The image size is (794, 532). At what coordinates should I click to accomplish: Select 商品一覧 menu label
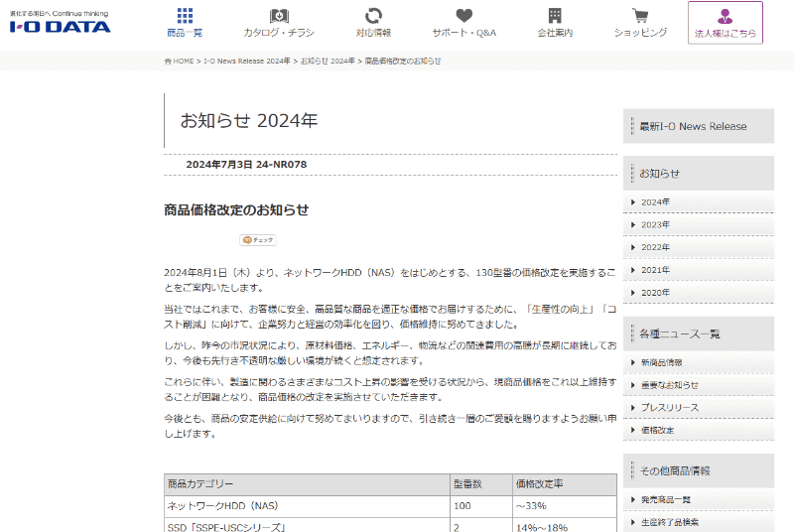coord(185,33)
